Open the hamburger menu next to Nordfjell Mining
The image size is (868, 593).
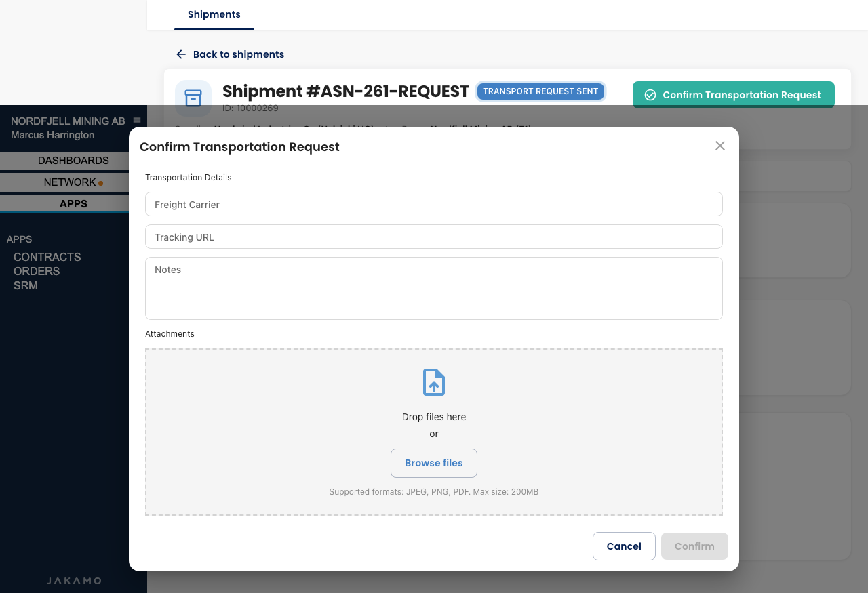pos(137,120)
